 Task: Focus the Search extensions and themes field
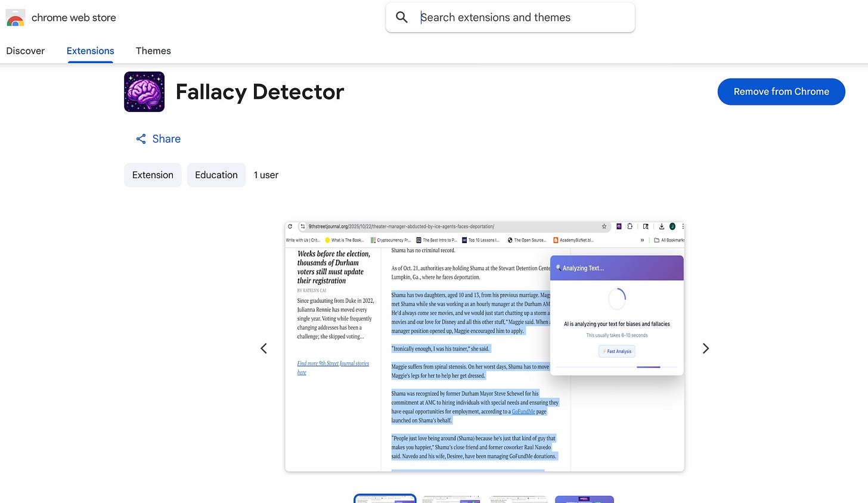pos(510,17)
